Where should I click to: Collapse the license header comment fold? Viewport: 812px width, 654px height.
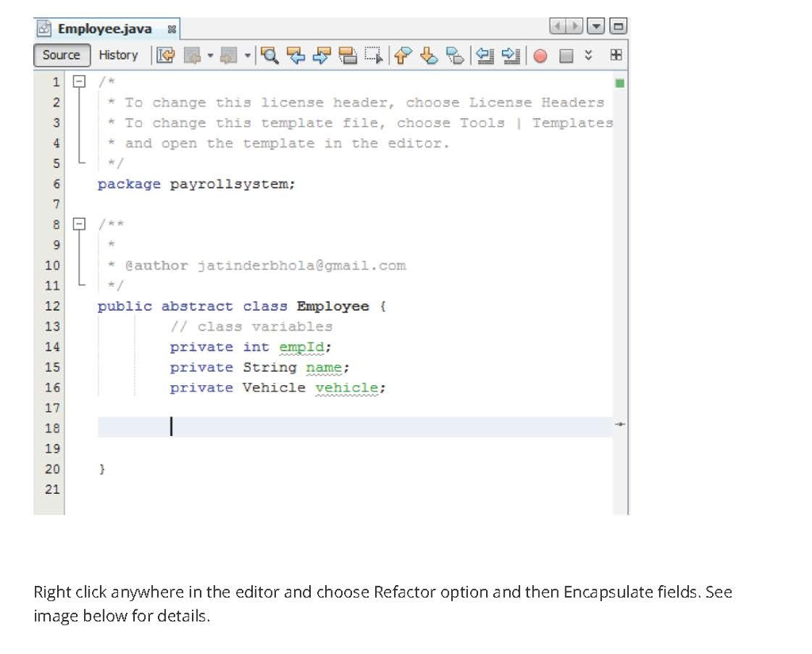[80, 80]
